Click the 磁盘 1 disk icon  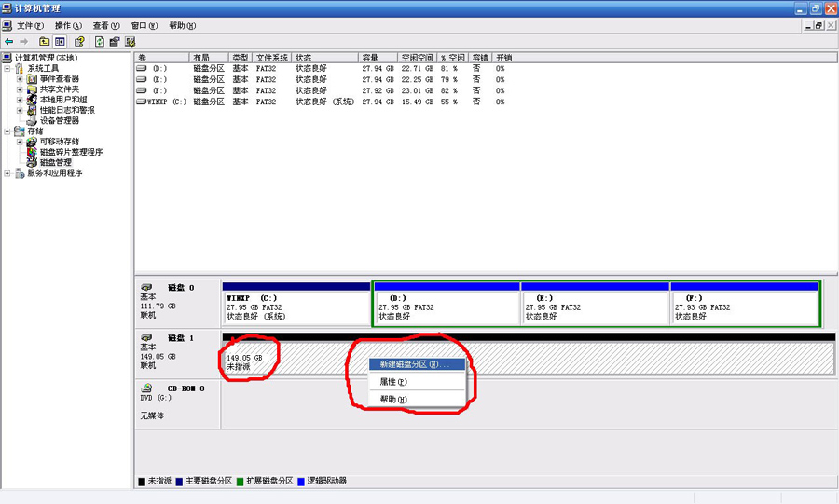146,337
